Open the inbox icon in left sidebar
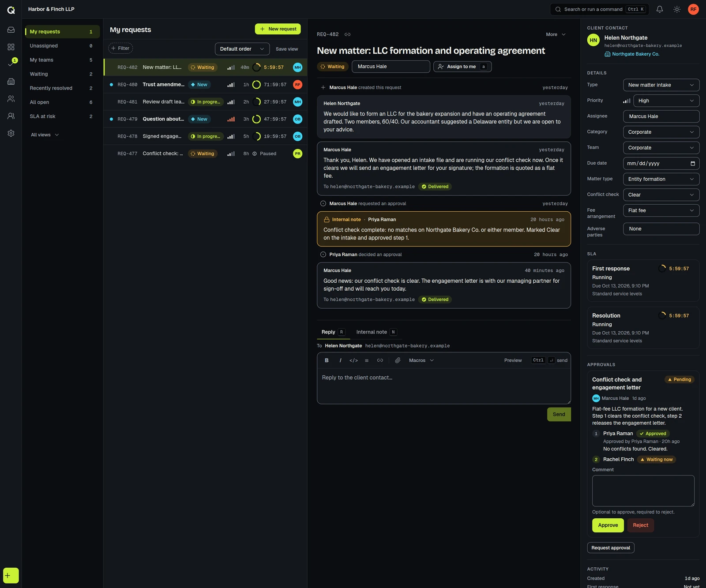706x588 pixels. tap(11, 30)
